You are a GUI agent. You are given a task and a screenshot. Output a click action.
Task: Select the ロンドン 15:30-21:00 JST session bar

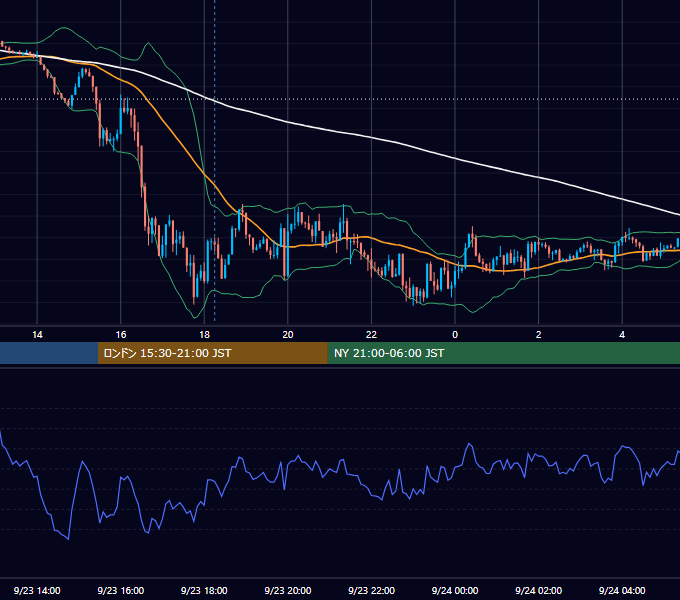point(212,353)
